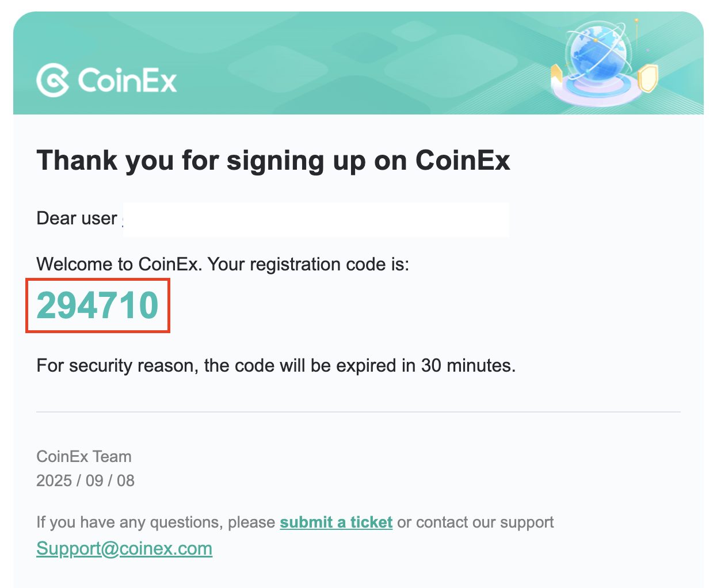Click the 'or contact our support' text
Image resolution: width=717 pixels, height=588 pixels.
pyautogui.click(x=475, y=522)
